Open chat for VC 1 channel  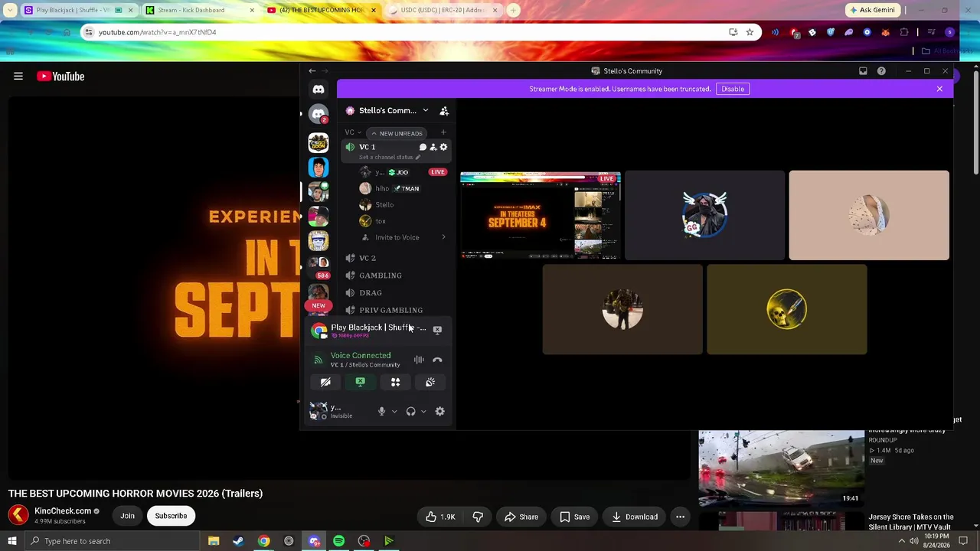(423, 147)
